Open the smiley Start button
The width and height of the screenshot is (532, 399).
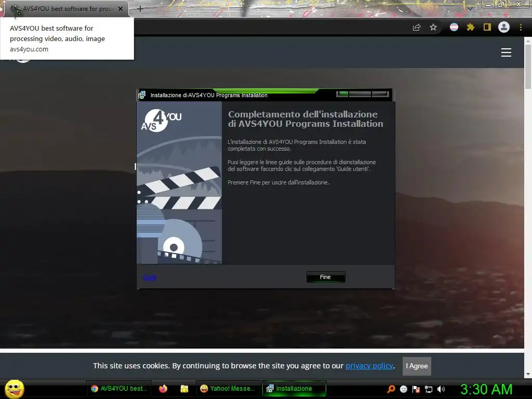(15, 389)
